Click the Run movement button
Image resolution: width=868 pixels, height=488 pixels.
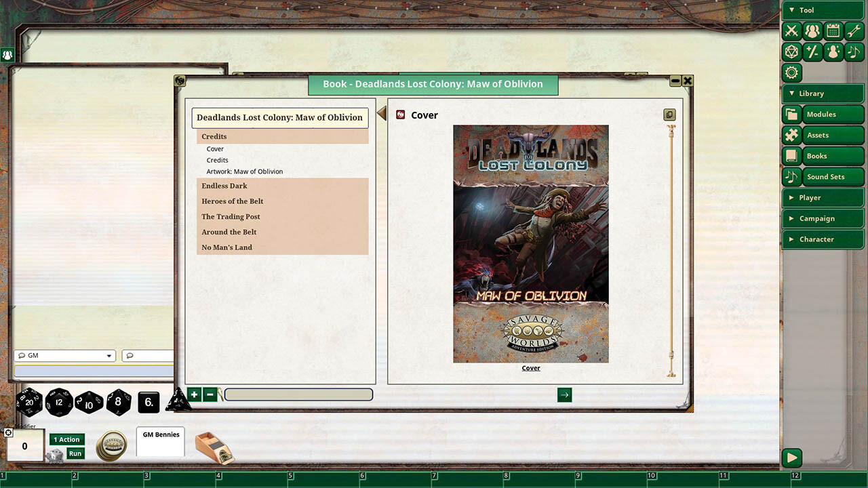pos(75,453)
